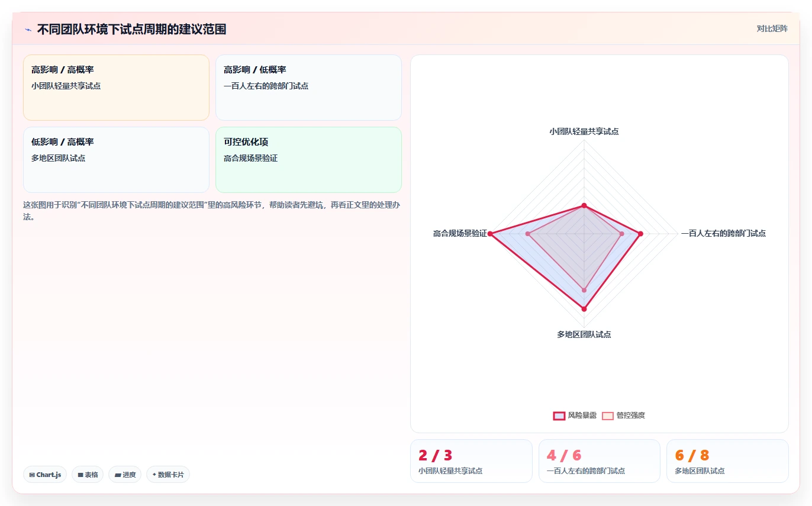Click 高合规场景验证 in the 可控优化项 card
This screenshot has width=812, height=506.
251,158
